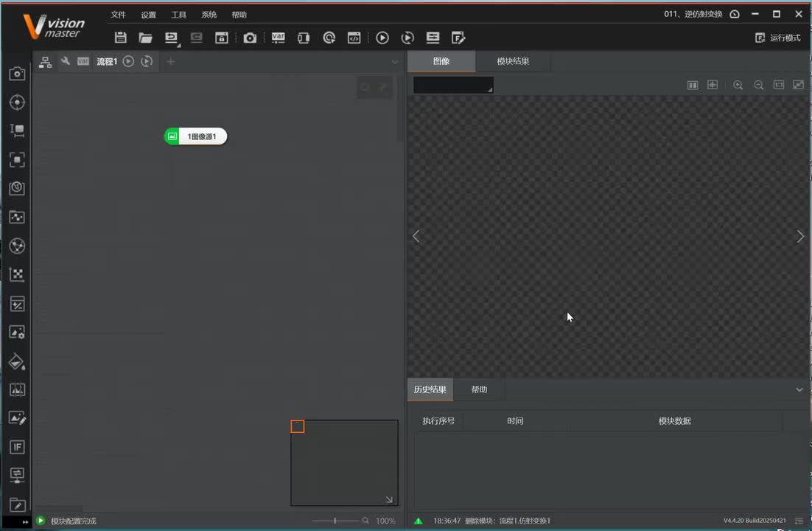Open the interface editor icon in toolbar

pos(458,38)
